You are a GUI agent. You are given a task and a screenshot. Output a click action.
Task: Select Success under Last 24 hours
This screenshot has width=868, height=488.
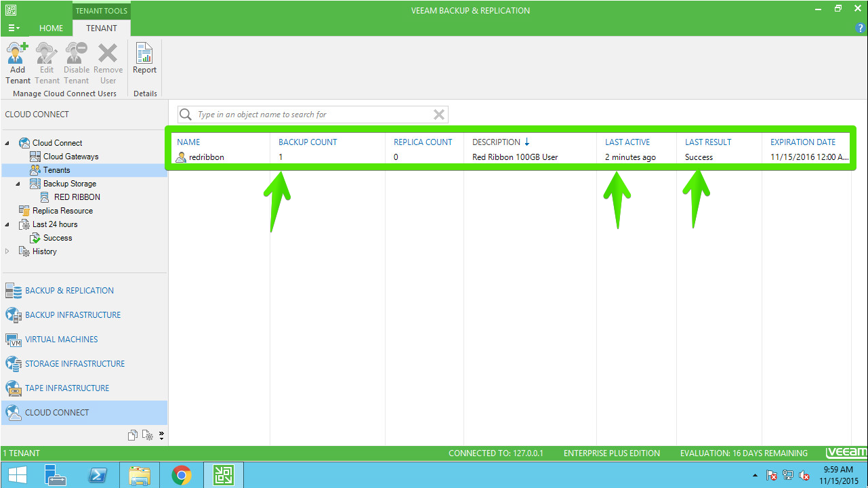click(x=58, y=238)
